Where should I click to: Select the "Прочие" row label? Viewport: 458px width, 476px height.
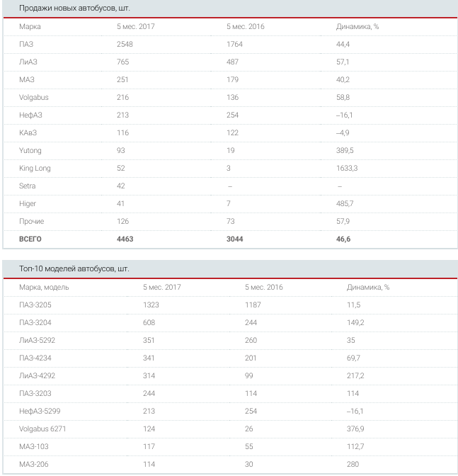pos(31,221)
